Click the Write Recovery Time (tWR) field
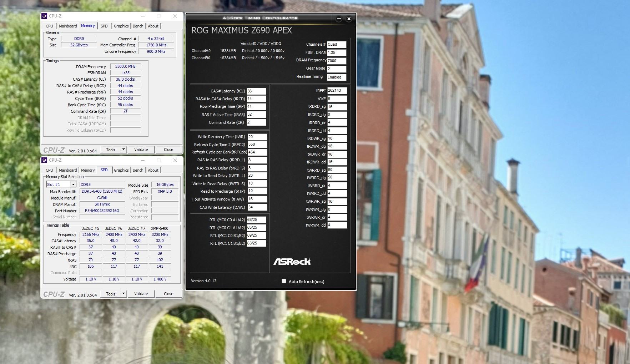The image size is (630, 364). point(257,137)
